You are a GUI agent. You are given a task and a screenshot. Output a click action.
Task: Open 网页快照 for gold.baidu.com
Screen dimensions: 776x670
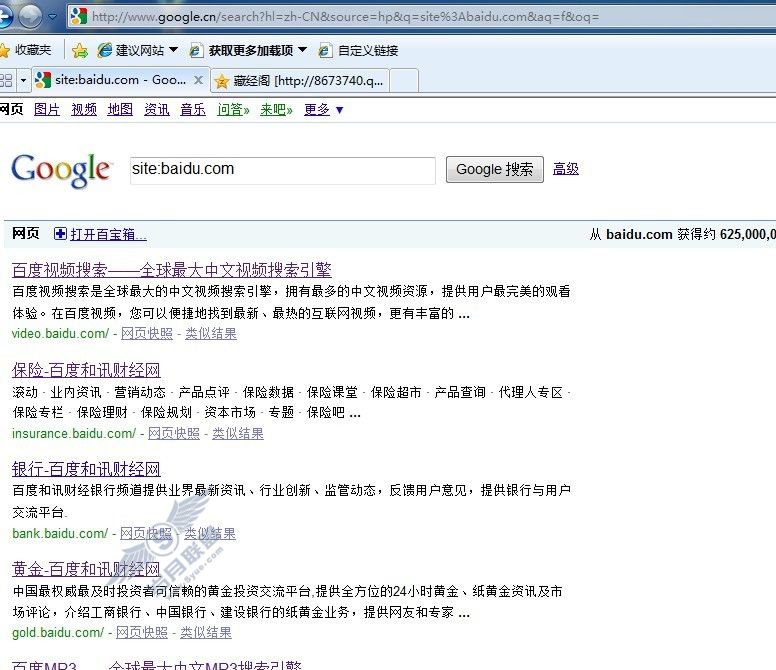[x=142, y=632]
